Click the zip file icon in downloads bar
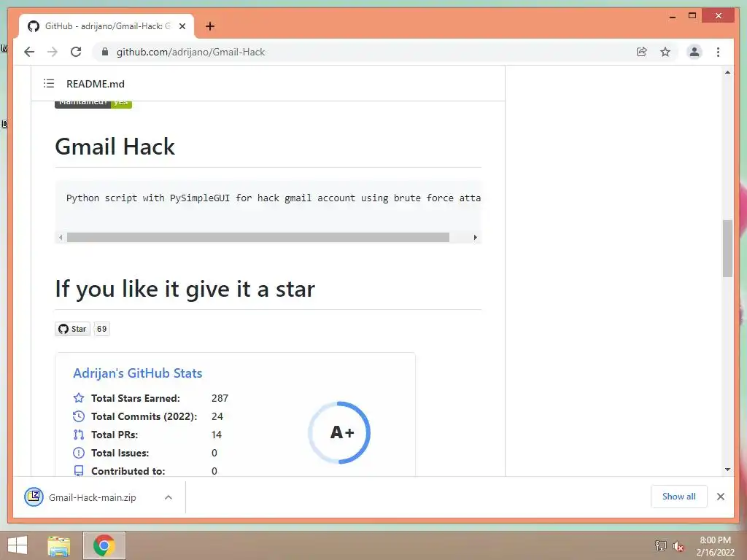 click(34, 497)
